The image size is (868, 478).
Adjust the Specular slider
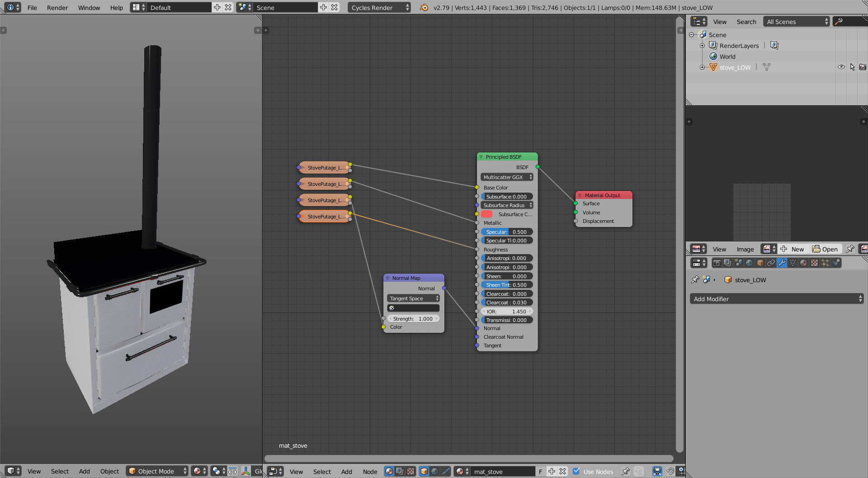tap(507, 232)
